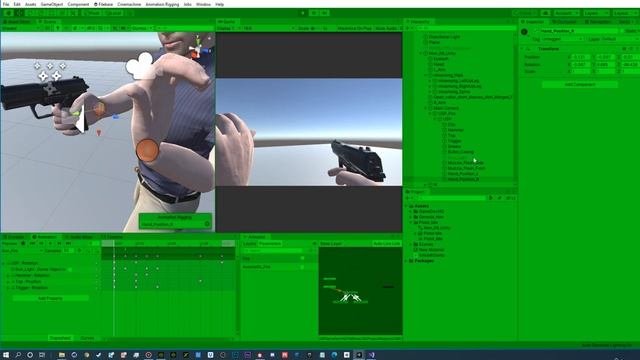Open the Gun_Fire clip dropdown
This screenshot has height=360, width=640.
coord(22,251)
